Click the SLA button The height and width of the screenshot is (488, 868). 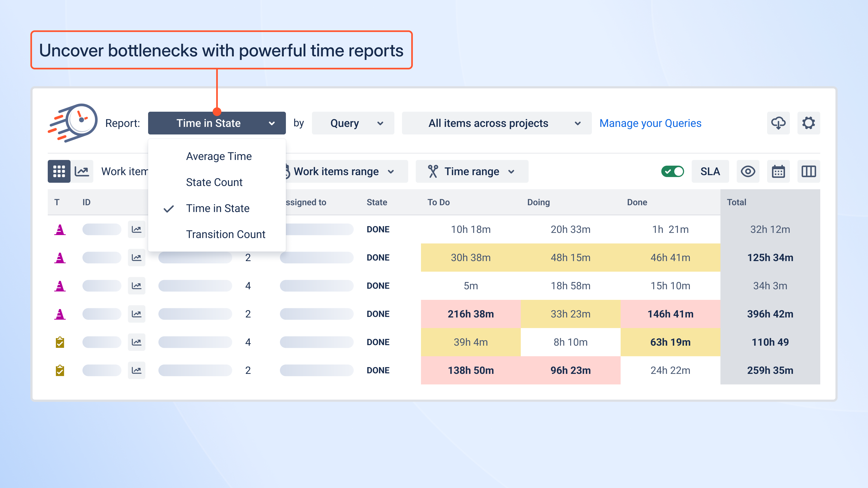710,171
